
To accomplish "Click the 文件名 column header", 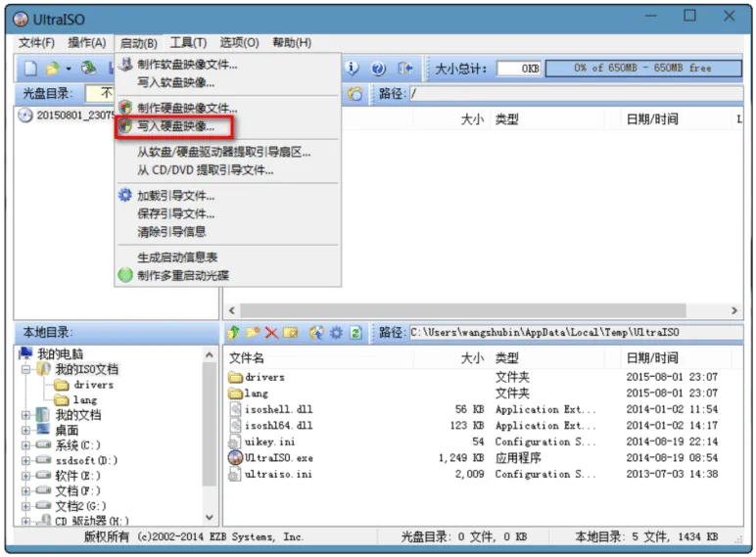I will click(319, 358).
